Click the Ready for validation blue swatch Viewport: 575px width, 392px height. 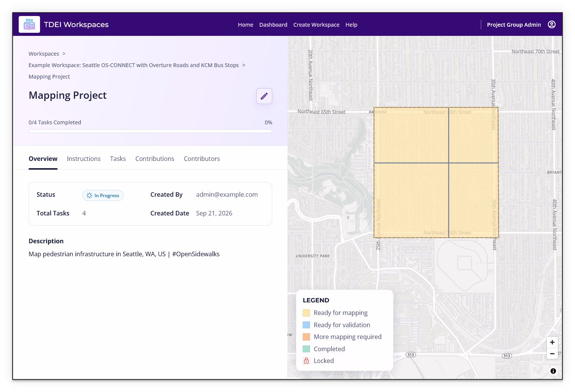click(x=306, y=325)
